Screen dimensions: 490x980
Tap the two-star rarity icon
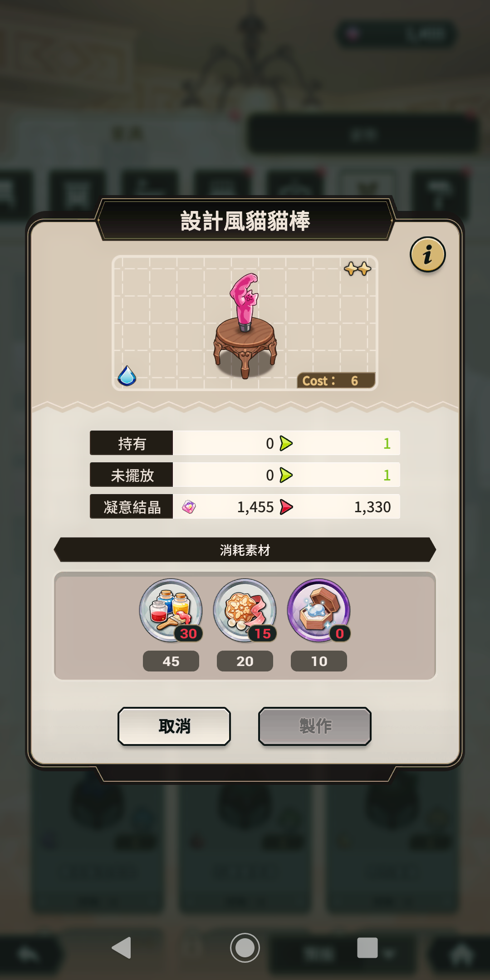pos(358,269)
